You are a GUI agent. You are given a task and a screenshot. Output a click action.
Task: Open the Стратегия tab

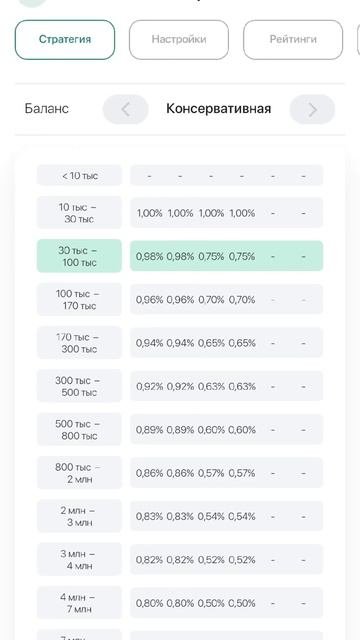point(65,40)
